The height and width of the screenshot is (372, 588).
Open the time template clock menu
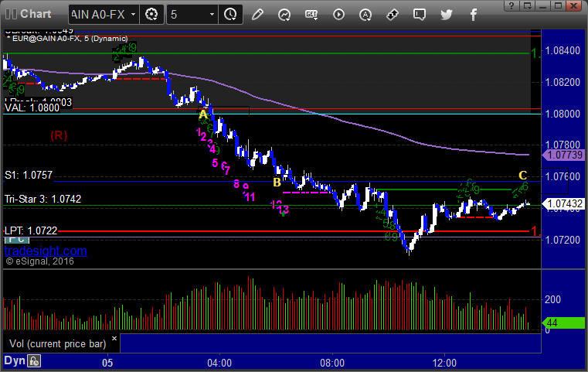coord(230,15)
